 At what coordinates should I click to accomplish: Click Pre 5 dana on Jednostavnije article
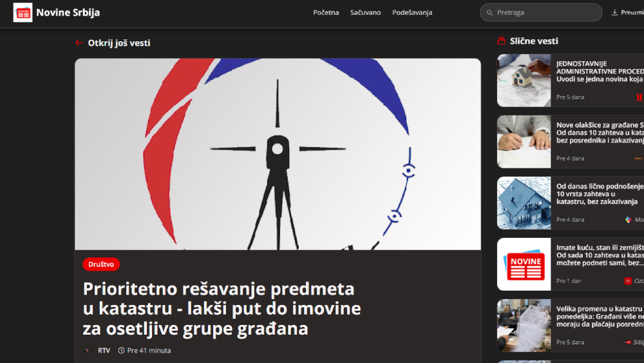pos(570,97)
